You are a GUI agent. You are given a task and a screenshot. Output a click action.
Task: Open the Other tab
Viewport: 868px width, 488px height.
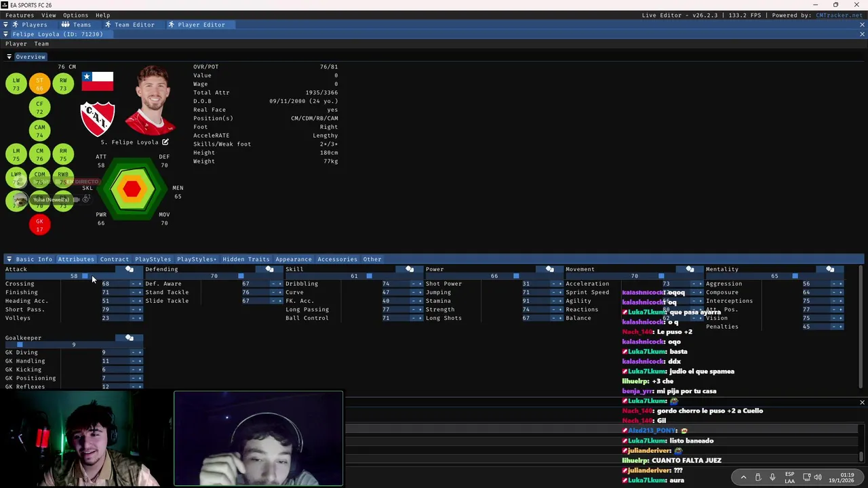coord(372,259)
